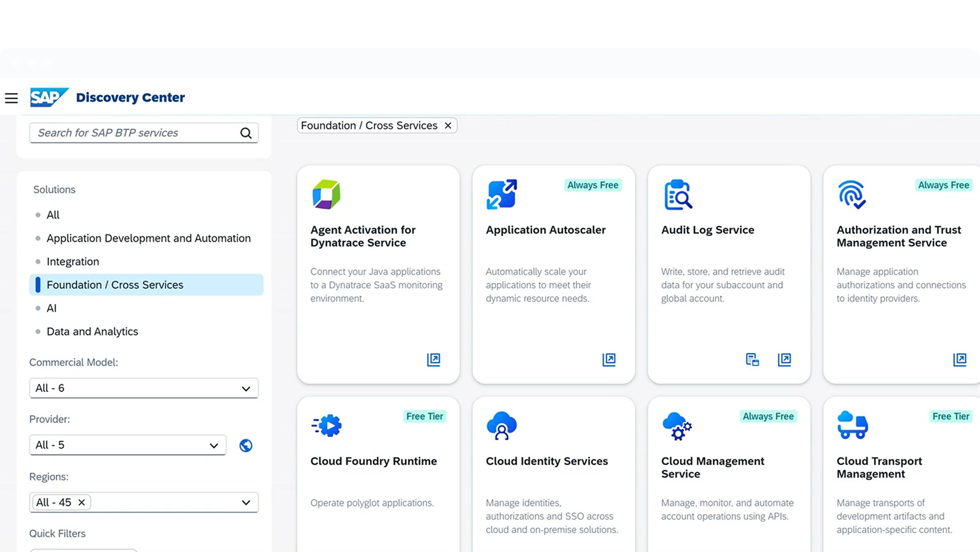Click 'Manage, monitor, and automate' description

tap(727, 509)
